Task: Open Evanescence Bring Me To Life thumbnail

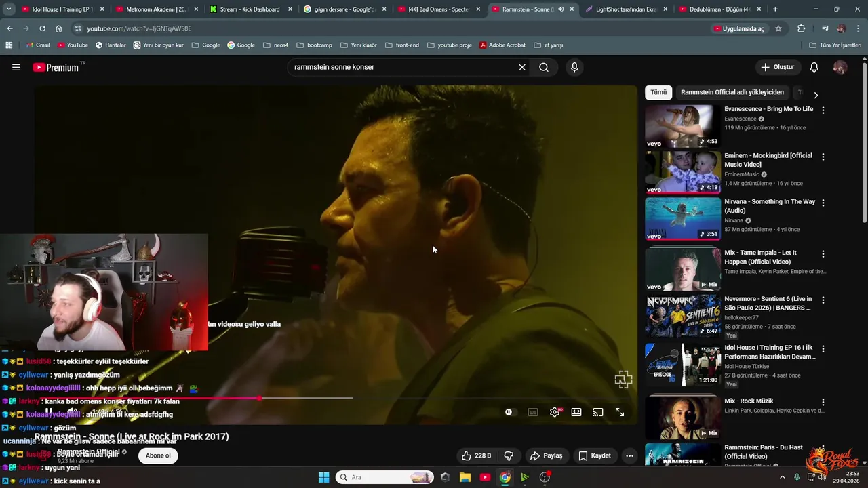Action: click(683, 126)
